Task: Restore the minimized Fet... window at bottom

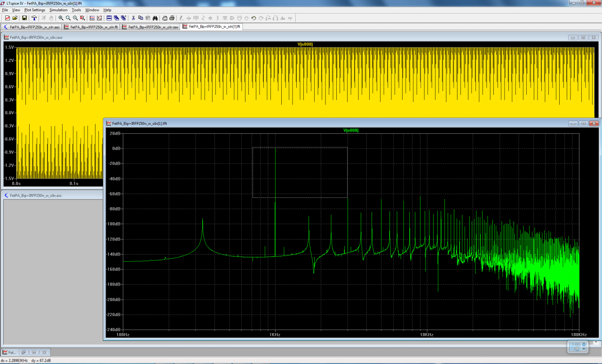Action: 24,352
